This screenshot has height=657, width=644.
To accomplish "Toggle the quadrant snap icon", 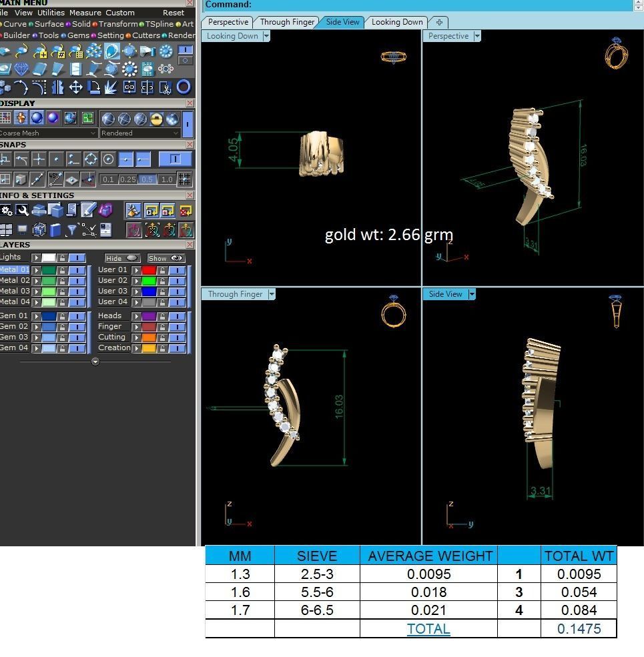I will click(x=91, y=159).
